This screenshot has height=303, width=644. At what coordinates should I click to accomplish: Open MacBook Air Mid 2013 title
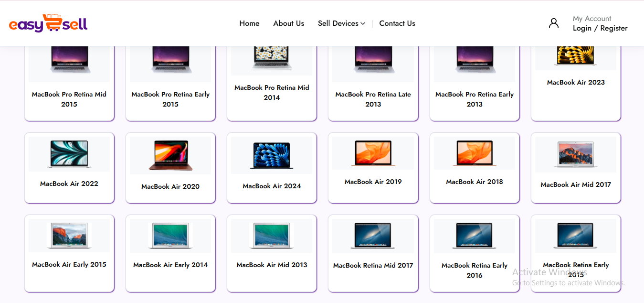(x=272, y=265)
